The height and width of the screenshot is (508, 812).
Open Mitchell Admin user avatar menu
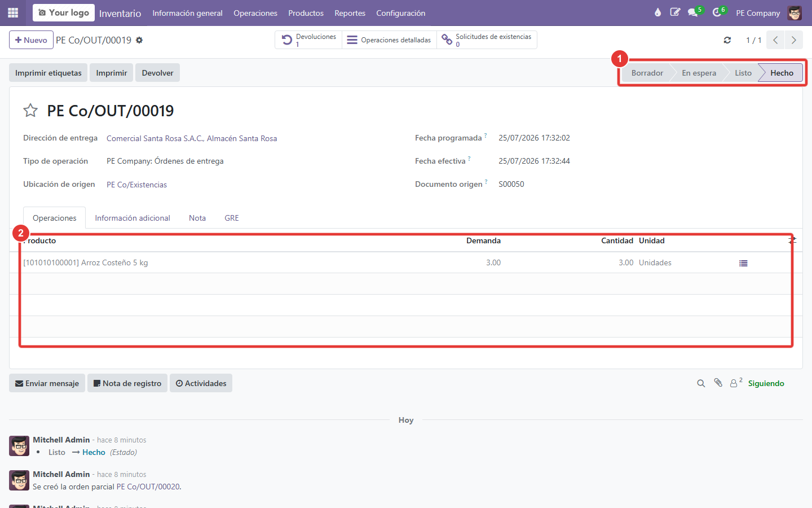click(795, 13)
